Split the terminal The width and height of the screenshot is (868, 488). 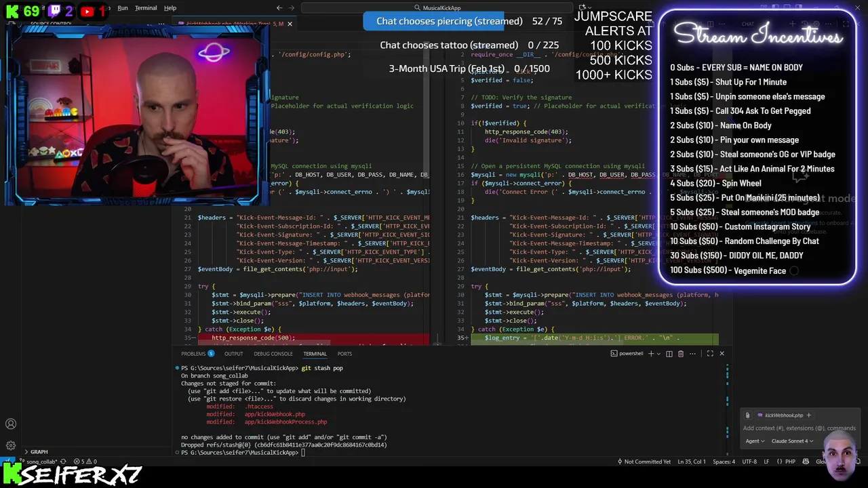tap(669, 354)
